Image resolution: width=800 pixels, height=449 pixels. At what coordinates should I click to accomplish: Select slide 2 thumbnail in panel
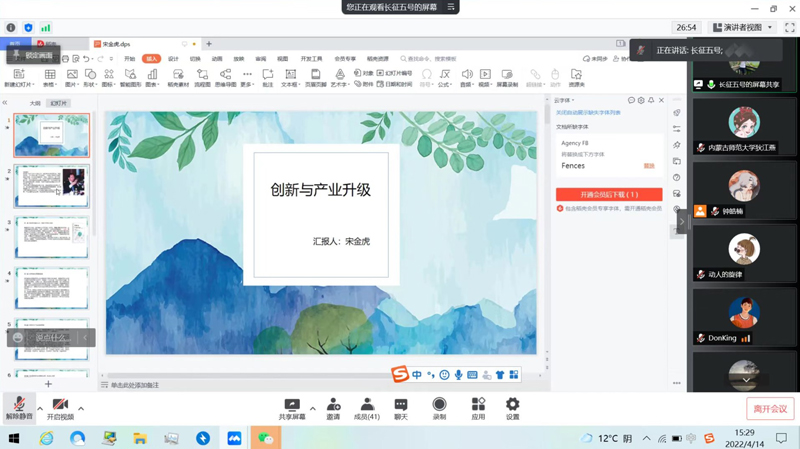coord(51,186)
